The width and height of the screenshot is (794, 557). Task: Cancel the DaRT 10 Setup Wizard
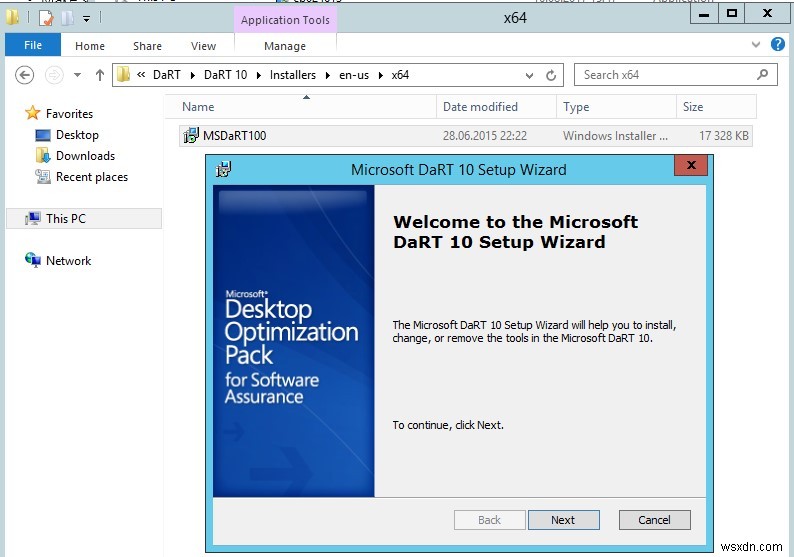654,520
